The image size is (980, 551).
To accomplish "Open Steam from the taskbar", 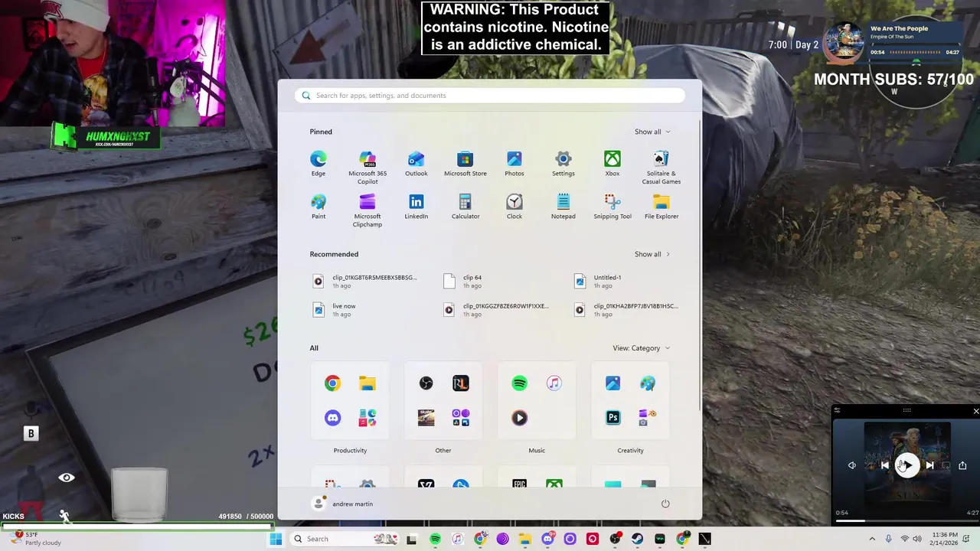I will click(637, 539).
